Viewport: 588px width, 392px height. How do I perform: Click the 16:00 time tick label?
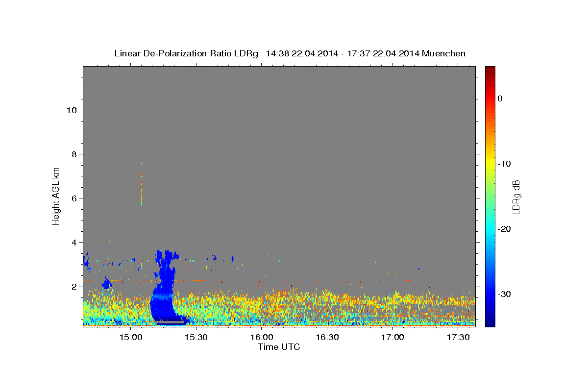(262, 338)
